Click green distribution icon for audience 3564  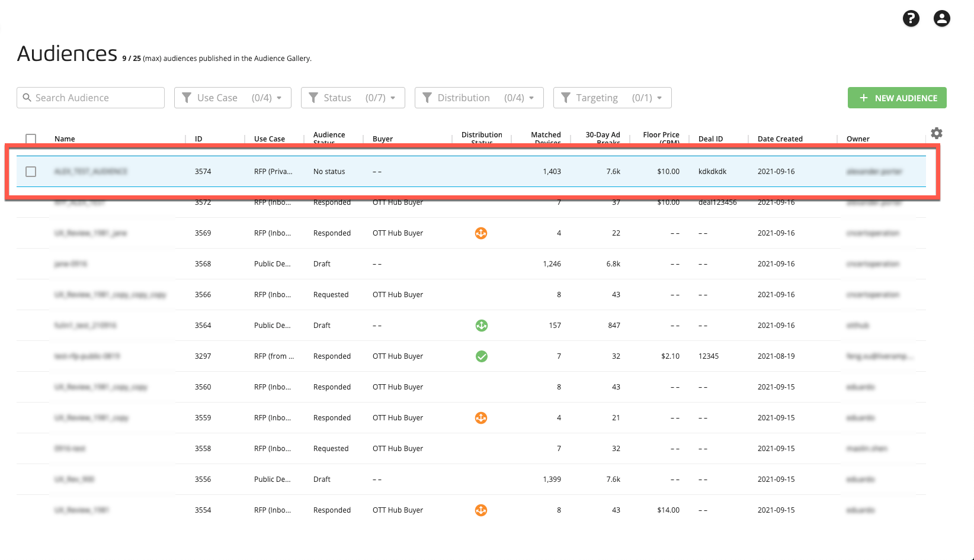click(481, 326)
